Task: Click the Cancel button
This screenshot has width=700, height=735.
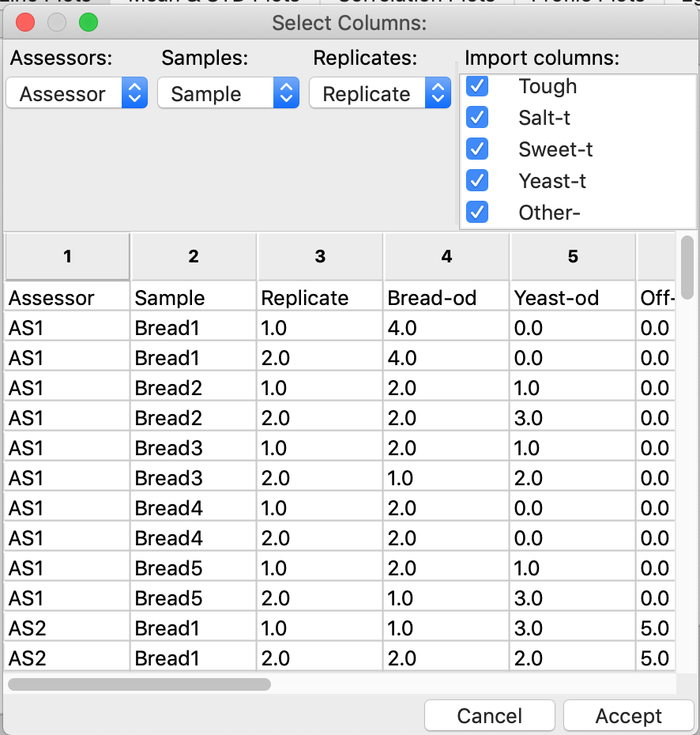Action: point(490,716)
